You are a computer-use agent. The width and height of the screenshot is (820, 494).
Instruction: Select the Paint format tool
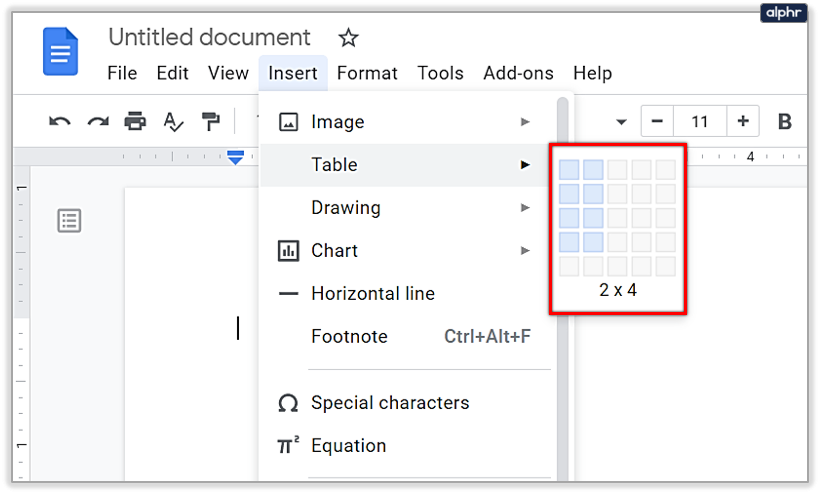pos(210,122)
